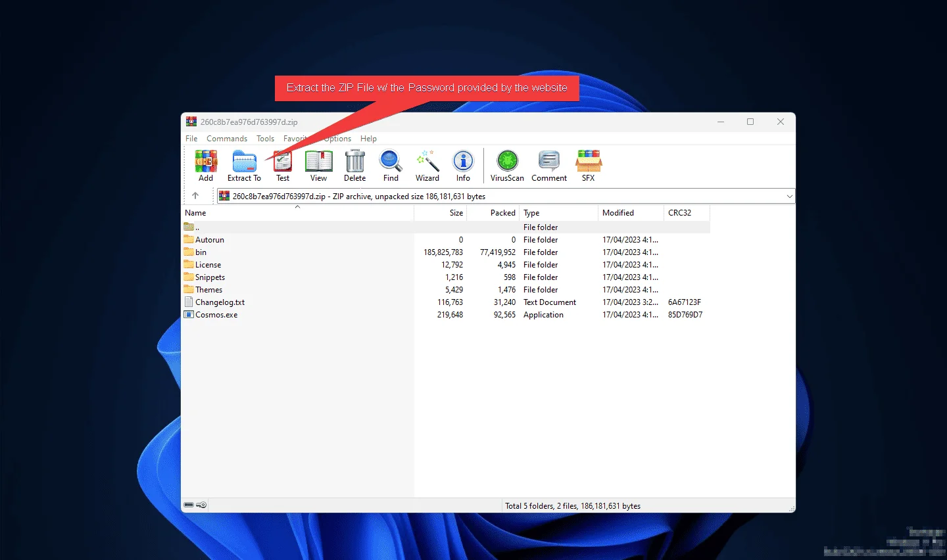Select the Themes folder icon
The width and height of the screenshot is (947, 560).
point(189,289)
